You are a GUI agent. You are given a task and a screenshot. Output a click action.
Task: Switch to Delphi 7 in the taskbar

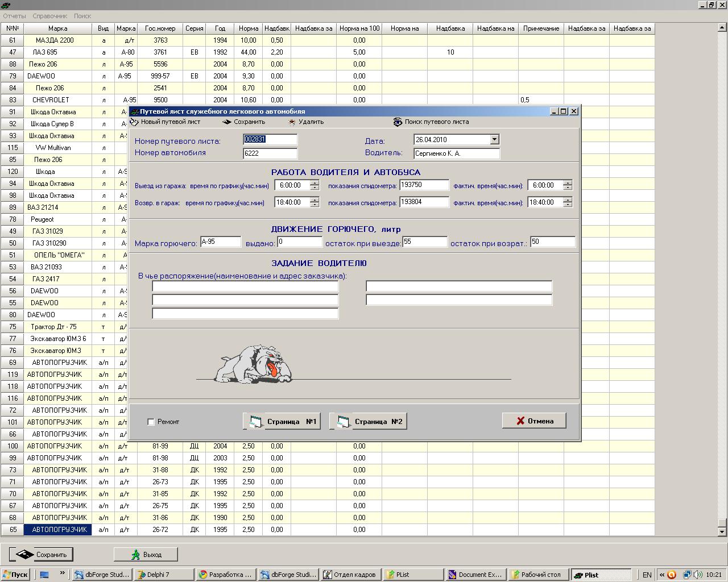[164, 575]
